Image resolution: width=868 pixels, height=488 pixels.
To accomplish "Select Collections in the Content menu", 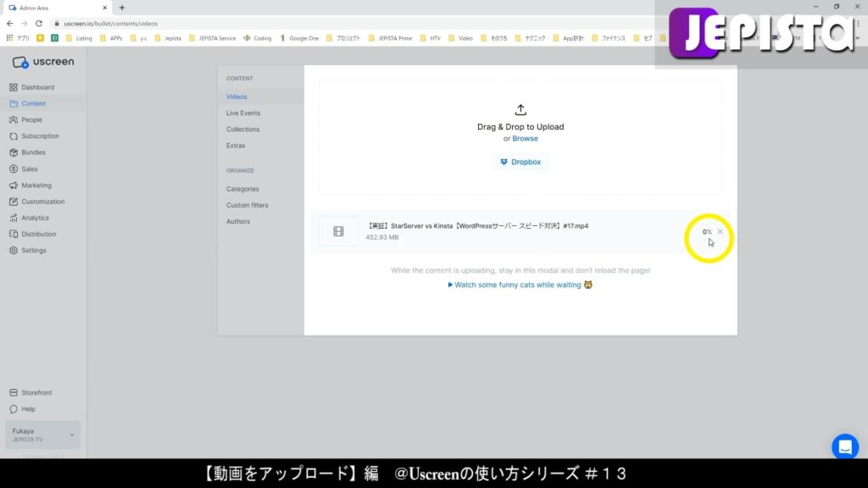I will 242,130.
